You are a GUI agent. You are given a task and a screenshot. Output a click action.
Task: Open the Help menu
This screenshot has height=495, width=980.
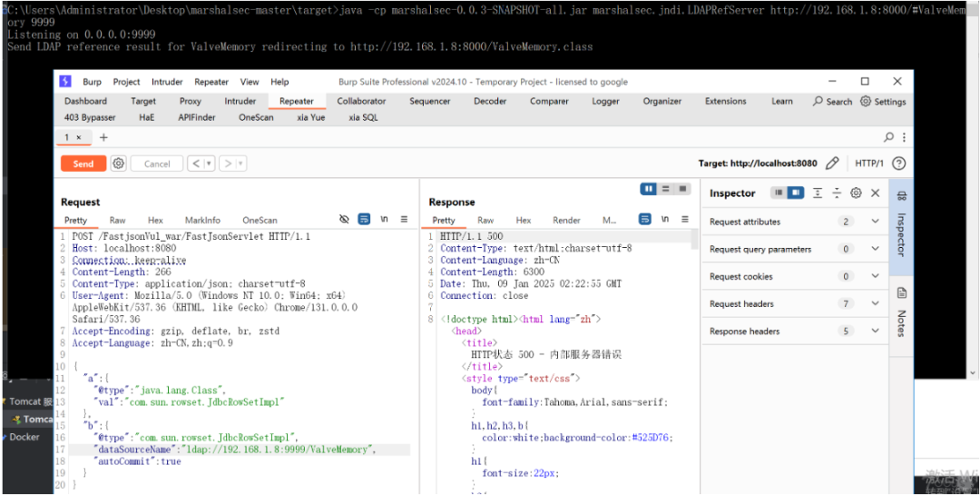pos(280,82)
